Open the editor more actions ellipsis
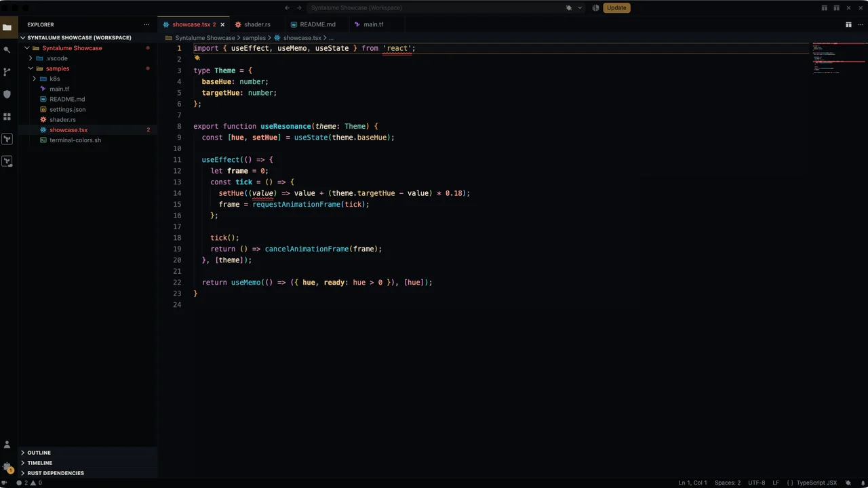 click(860, 24)
